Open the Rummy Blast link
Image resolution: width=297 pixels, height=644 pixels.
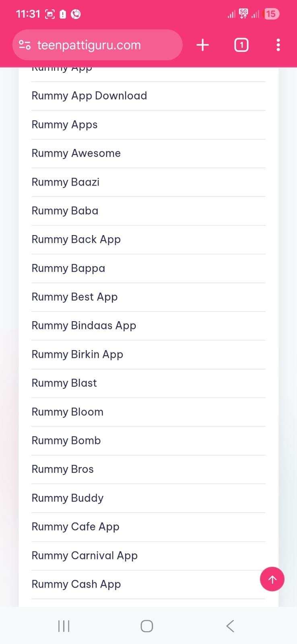[x=64, y=383]
